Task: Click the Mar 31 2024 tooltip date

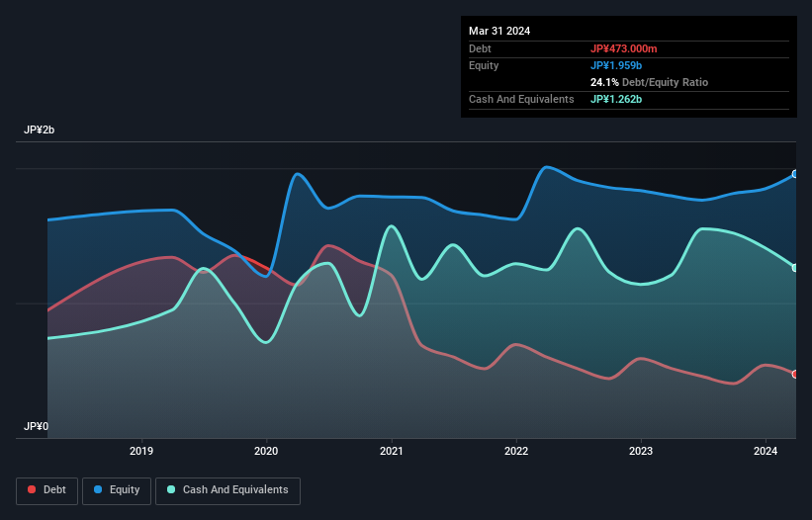Action: tap(499, 31)
